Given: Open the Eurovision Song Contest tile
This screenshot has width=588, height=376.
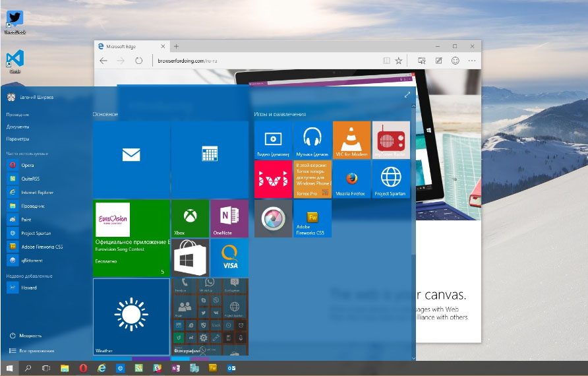Looking at the screenshot, I should (x=131, y=238).
